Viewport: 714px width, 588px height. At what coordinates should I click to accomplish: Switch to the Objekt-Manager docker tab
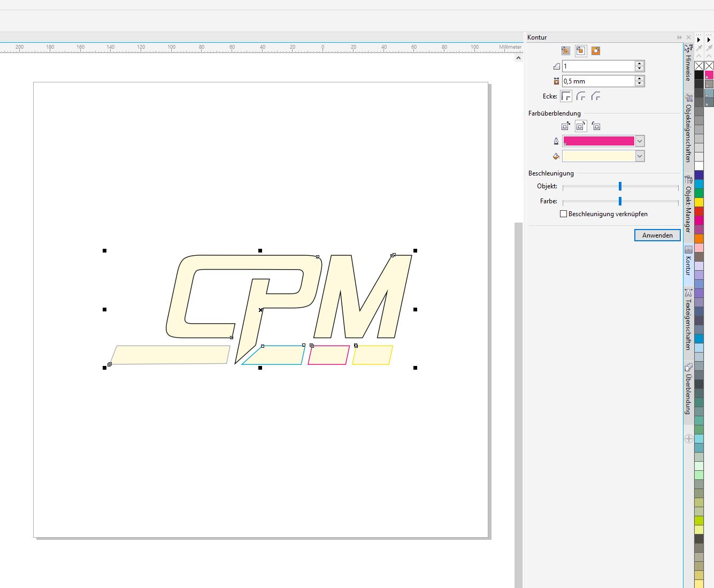689,209
